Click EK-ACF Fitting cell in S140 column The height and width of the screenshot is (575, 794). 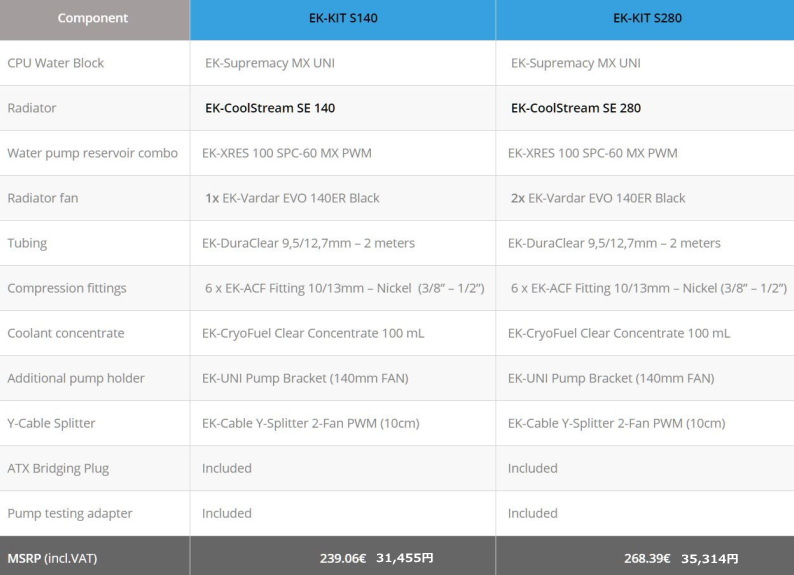[x=345, y=289]
